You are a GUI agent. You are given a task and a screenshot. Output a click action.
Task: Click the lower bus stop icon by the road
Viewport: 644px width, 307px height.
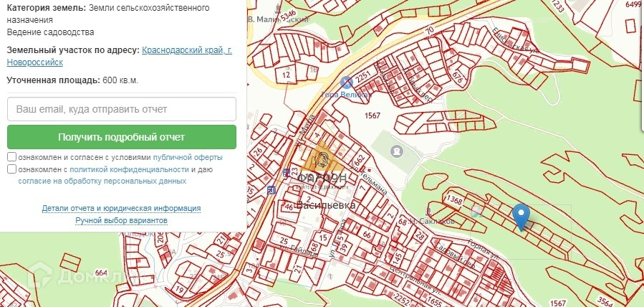(271, 190)
